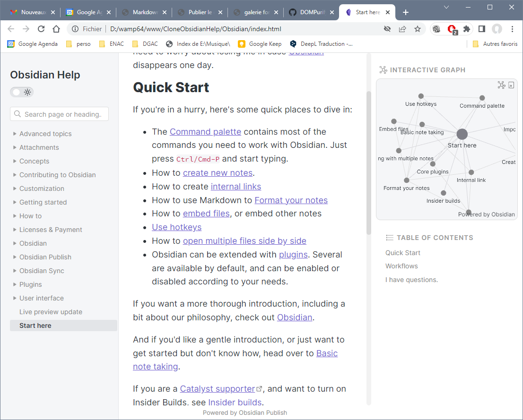Open the globe extension icon

pyautogui.click(x=436, y=29)
